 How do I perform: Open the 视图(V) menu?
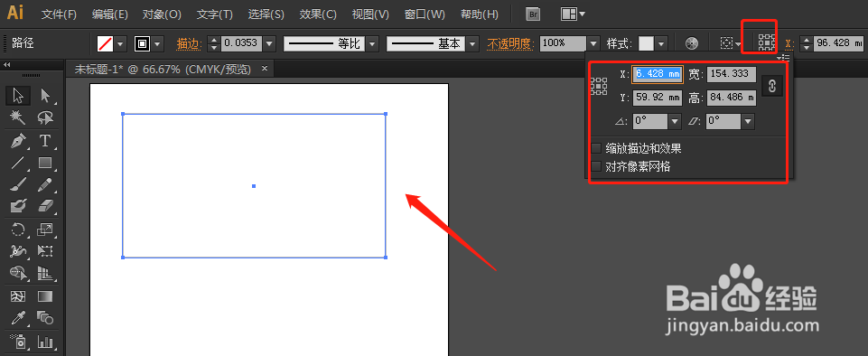[371, 14]
